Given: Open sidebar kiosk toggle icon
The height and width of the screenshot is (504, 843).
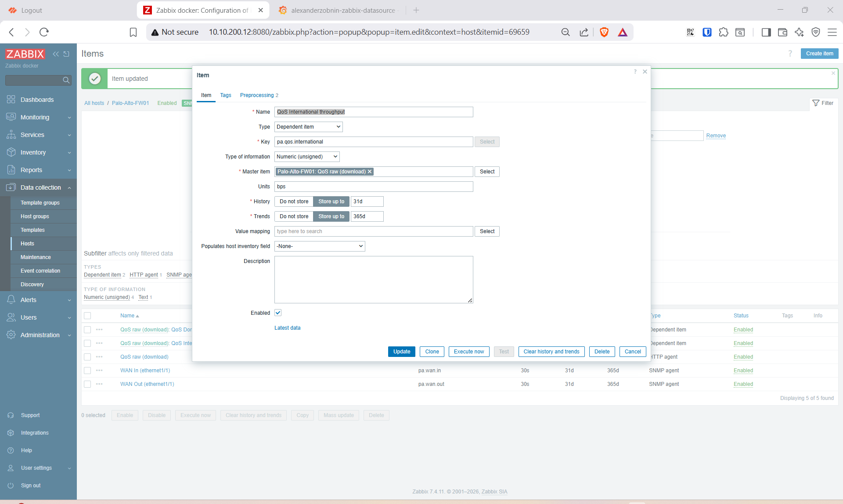Looking at the screenshot, I should click(66, 54).
